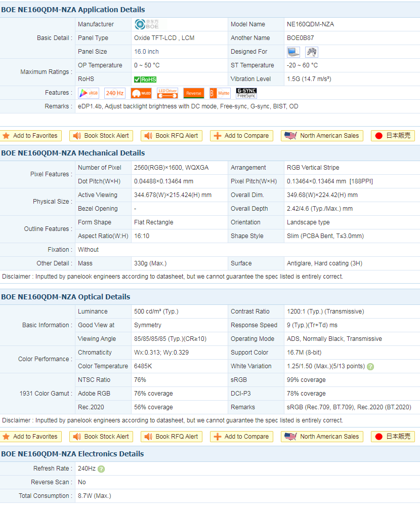Click the Mass value 330g (Max.)

150,263
